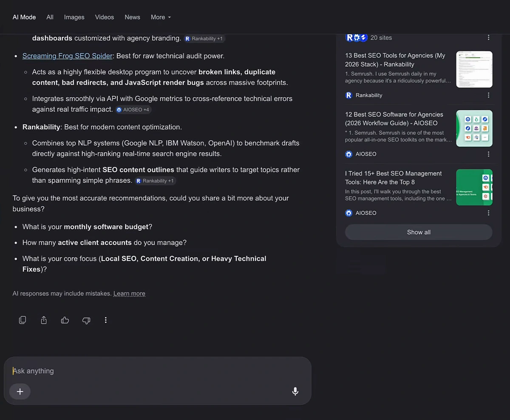Click Rankability logo under 13 Best SEO Tools

349,95
